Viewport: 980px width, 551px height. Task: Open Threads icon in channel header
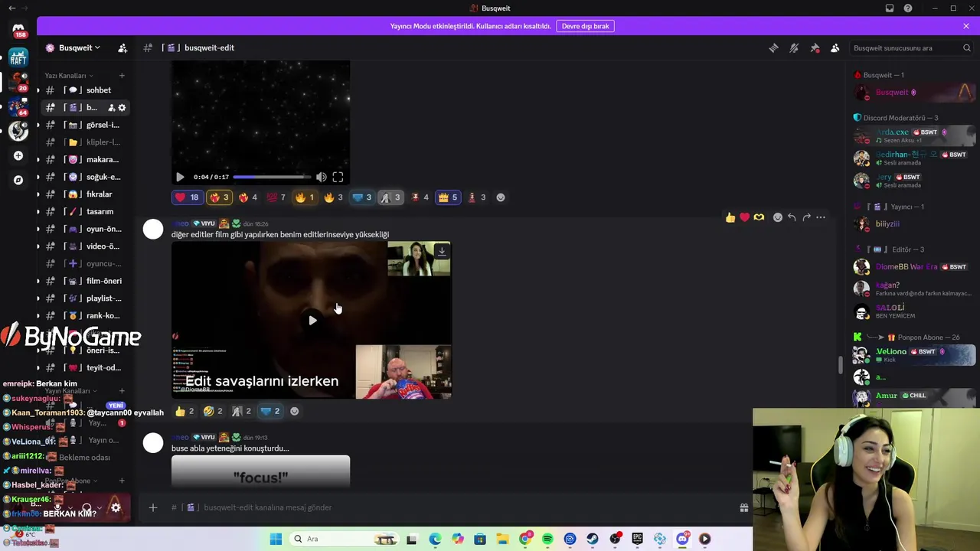pyautogui.click(x=774, y=47)
